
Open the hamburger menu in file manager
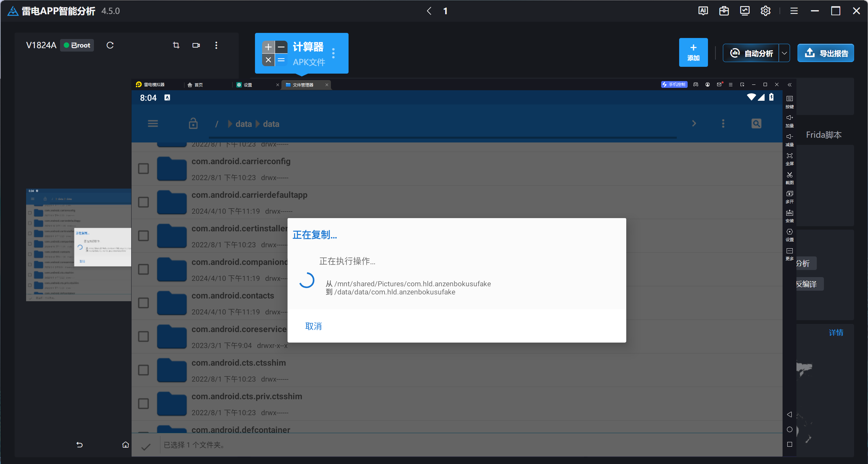153,123
